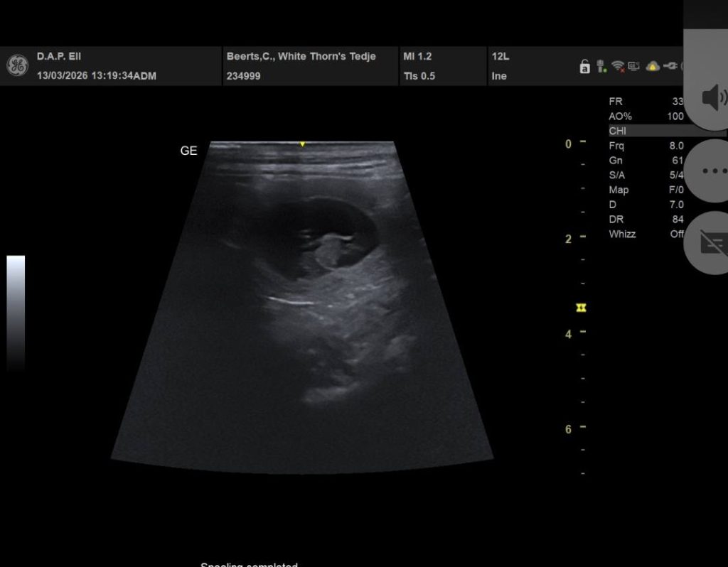Open the three-dots more options button
This screenshot has width=728, height=567.
(x=711, y=171)
